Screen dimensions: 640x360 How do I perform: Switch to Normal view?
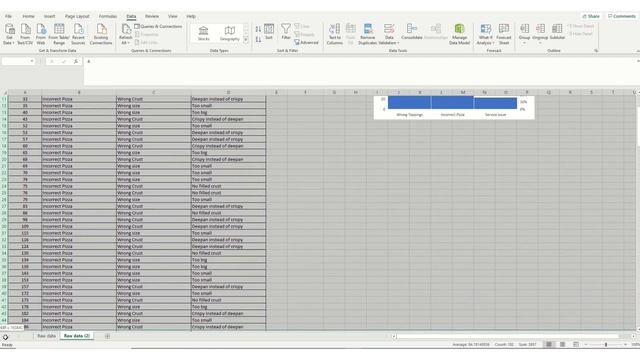549,344
